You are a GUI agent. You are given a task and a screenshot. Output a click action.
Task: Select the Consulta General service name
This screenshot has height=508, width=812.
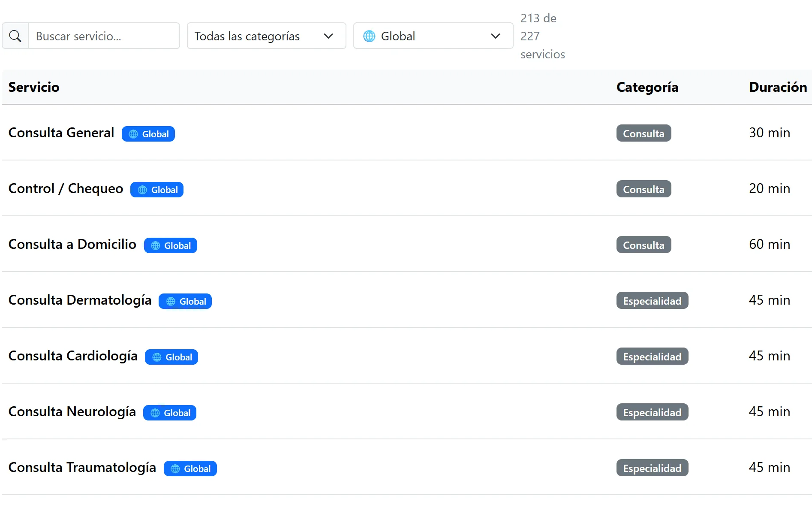click(x=61, y=133)
